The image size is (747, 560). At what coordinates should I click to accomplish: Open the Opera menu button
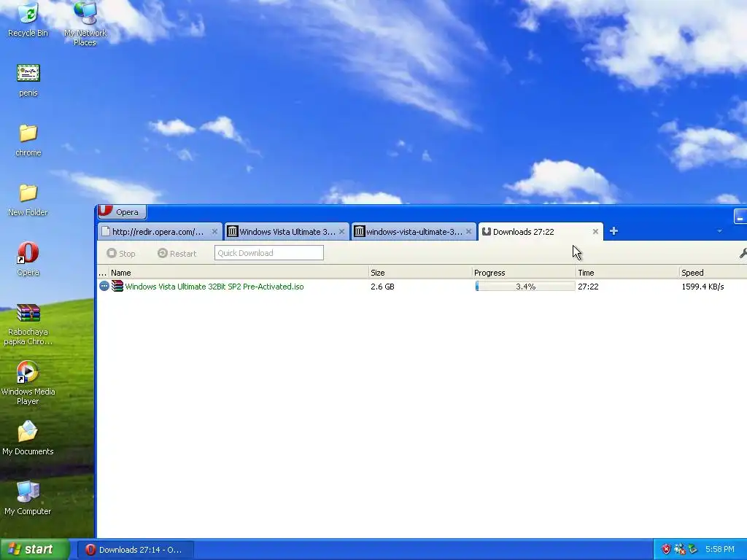[x=122, y=212]
